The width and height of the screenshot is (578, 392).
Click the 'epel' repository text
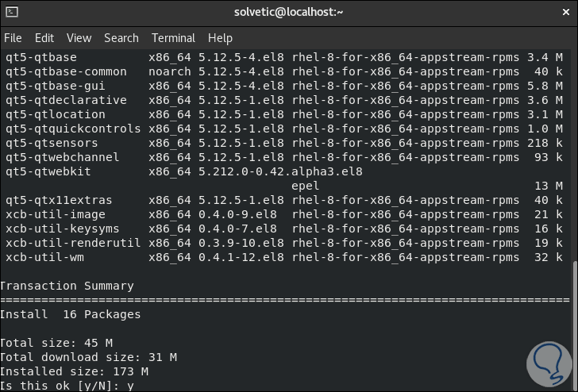(306, 186)
